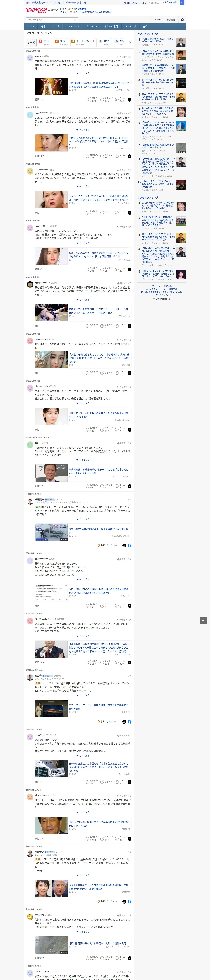Open the エキスパート navigation tab
This screenshot has width=210, height=980.
(72, 27)
